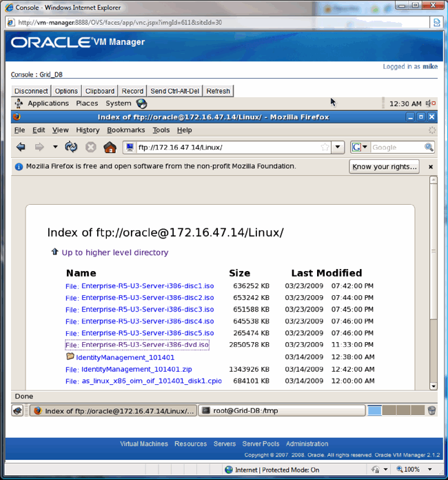Click the site identity icon in Firefox address bar
448x480 pixels.
(x=130, y=148)
